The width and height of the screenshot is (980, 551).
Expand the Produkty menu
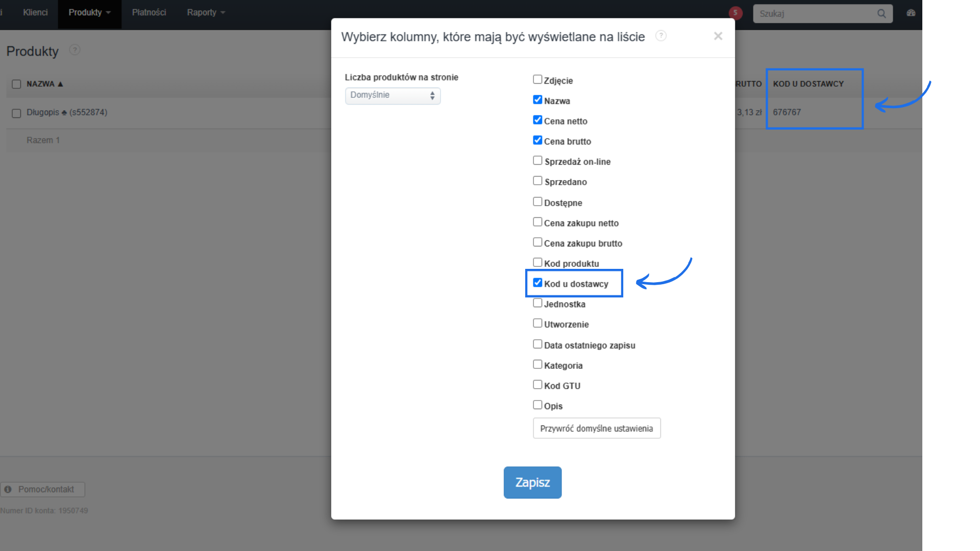point(89,13)
